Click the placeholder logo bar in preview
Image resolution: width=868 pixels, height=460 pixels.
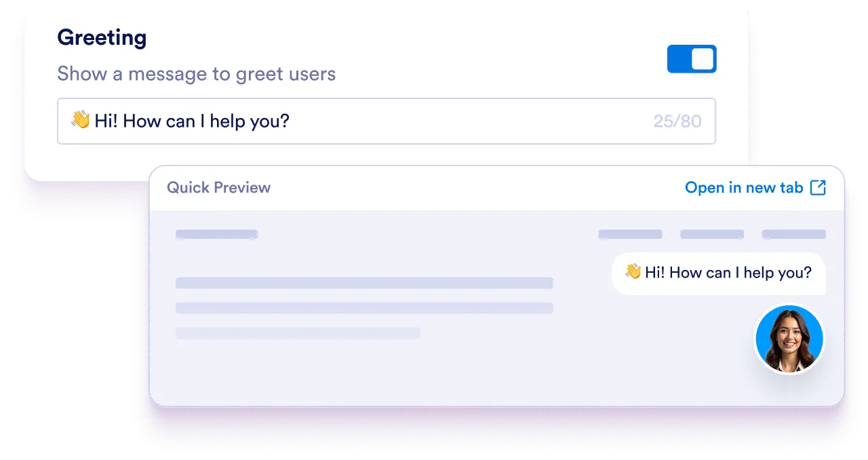216,235
